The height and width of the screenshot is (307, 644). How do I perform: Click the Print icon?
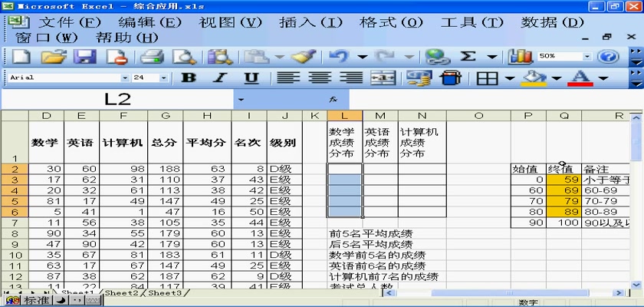[x=152, y=56]
